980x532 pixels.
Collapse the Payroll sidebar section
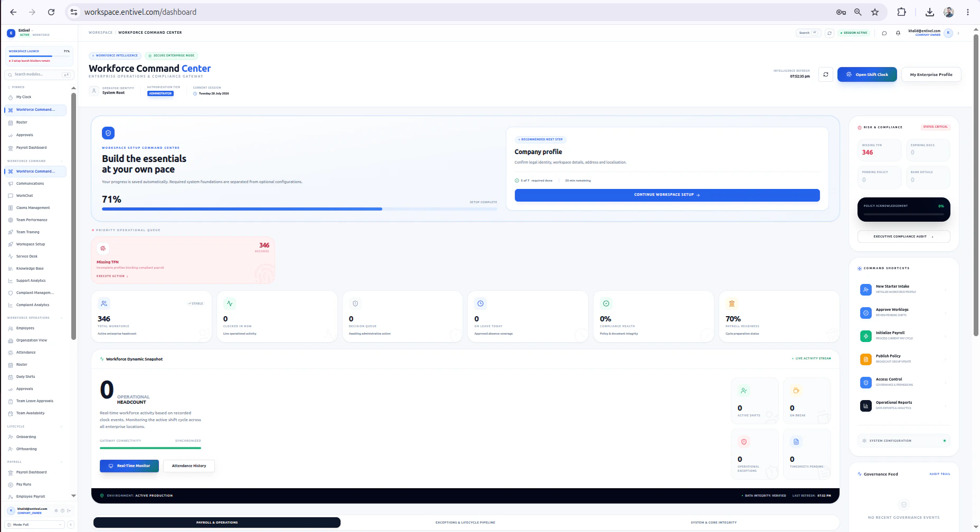tap(62, 462)
